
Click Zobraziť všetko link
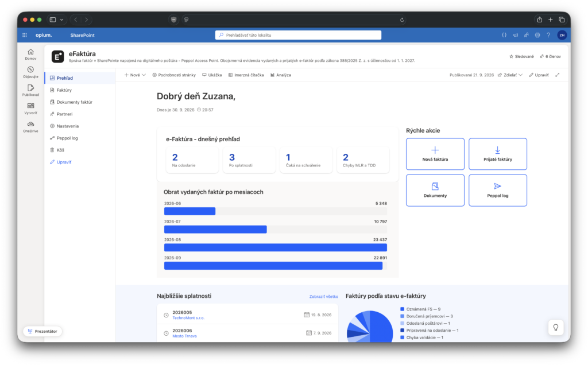pos(324,297)
